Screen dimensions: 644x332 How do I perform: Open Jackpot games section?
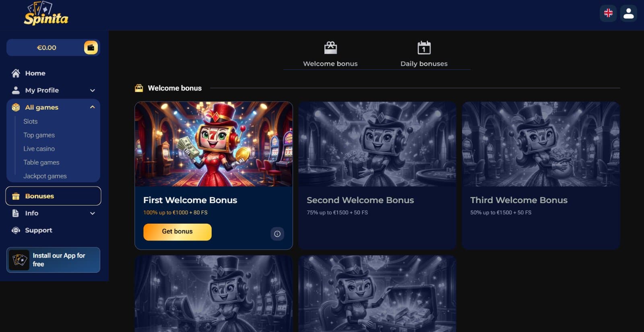pyautogui.click(x=45, y=176)
